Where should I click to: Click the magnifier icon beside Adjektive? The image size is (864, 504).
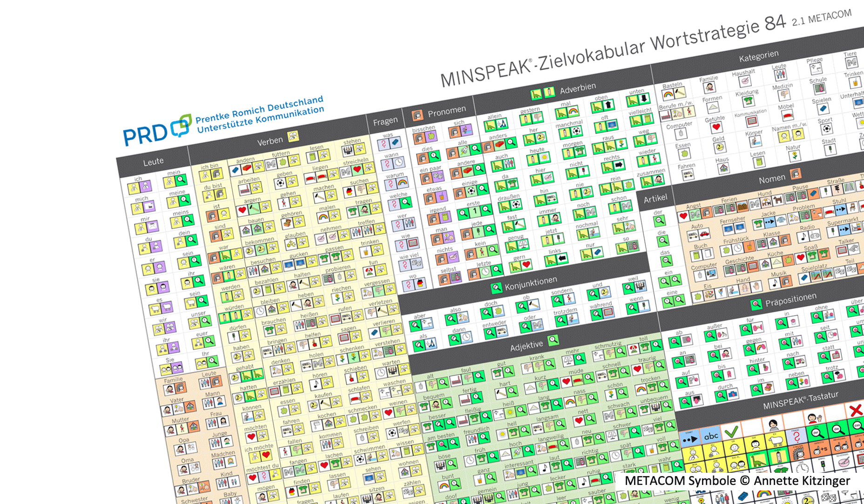pos(553,340)
